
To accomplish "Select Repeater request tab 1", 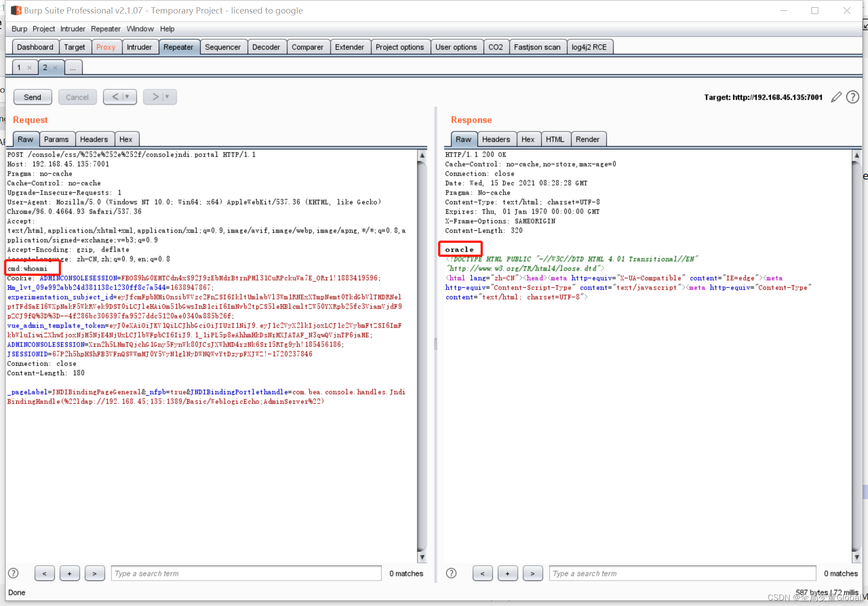I will [x=19, y=67].
